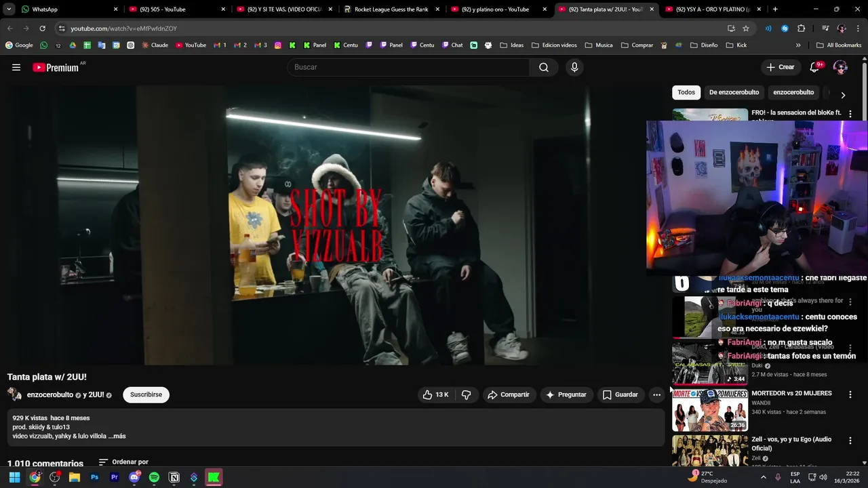Switch to Rocket League Guess the Rank tab
868x488 pixels.
click(x=391, y=9)
